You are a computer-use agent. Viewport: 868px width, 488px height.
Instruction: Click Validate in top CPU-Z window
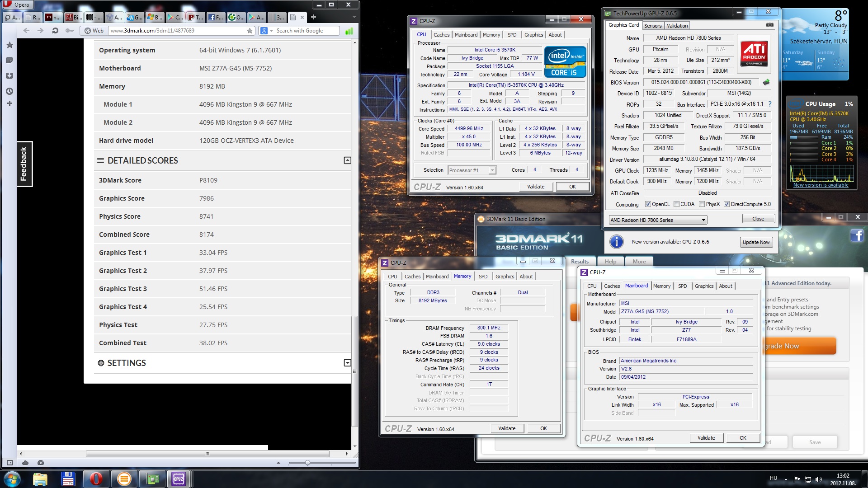[x=536, y=187]
